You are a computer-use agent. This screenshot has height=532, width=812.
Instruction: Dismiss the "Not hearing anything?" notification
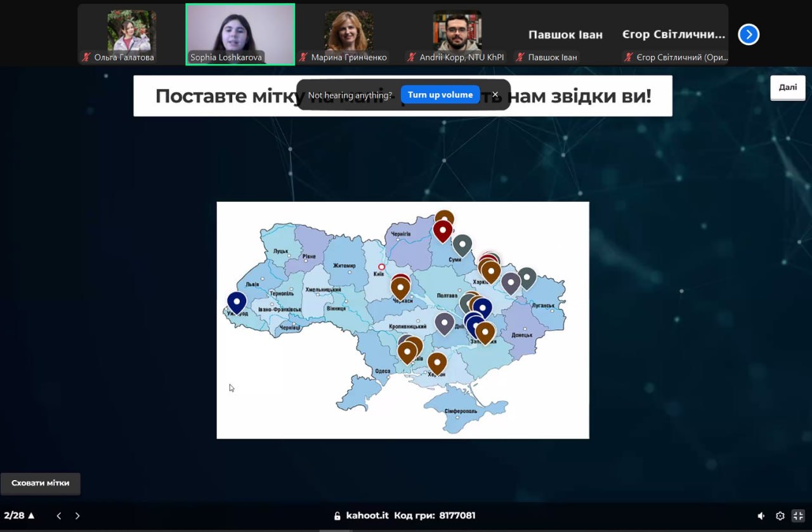click(495, 95)
